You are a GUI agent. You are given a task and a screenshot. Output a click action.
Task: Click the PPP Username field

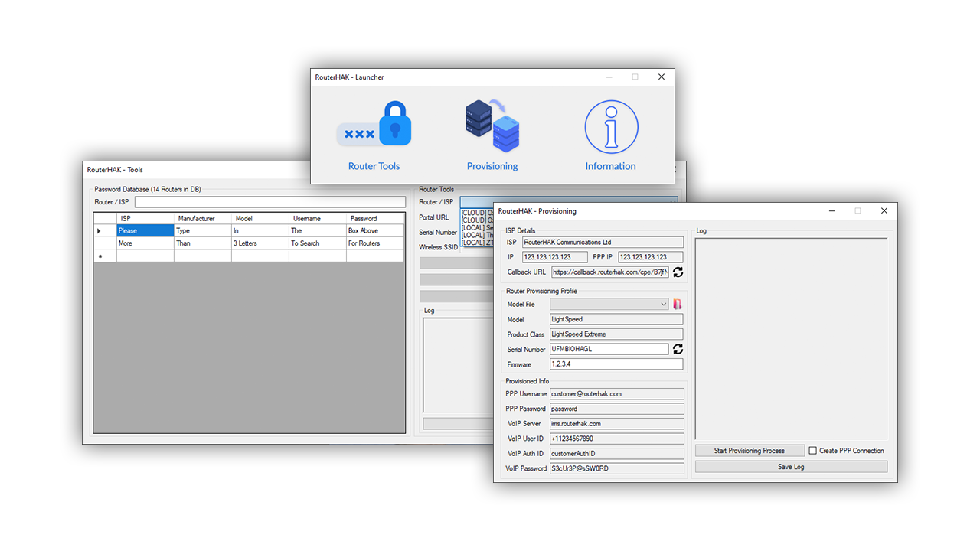point(616,394)
